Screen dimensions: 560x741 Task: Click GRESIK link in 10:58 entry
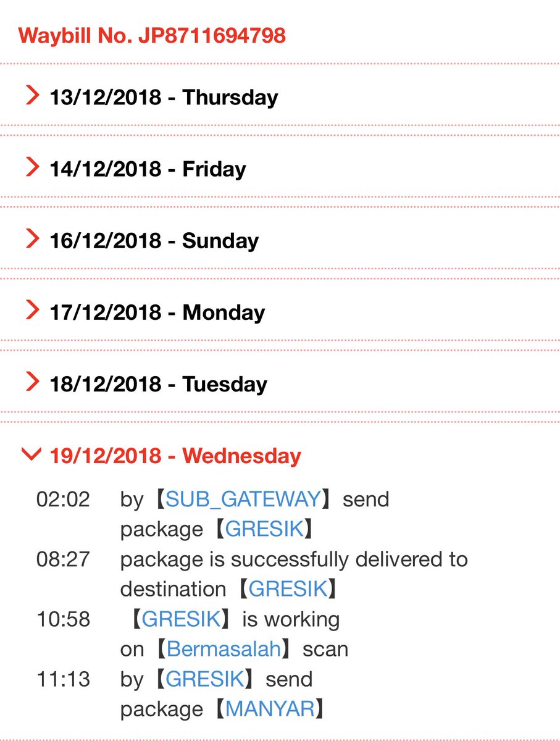(181, 619)
